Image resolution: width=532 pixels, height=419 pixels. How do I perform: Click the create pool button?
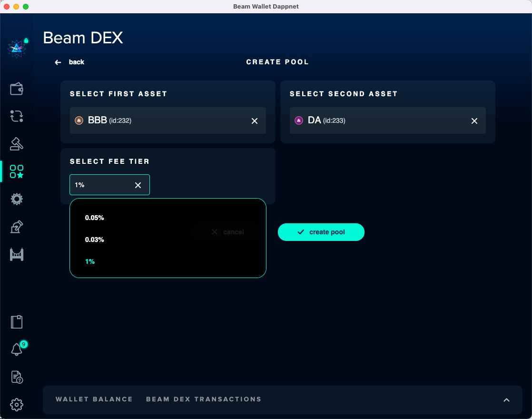(x=321, y=232)
